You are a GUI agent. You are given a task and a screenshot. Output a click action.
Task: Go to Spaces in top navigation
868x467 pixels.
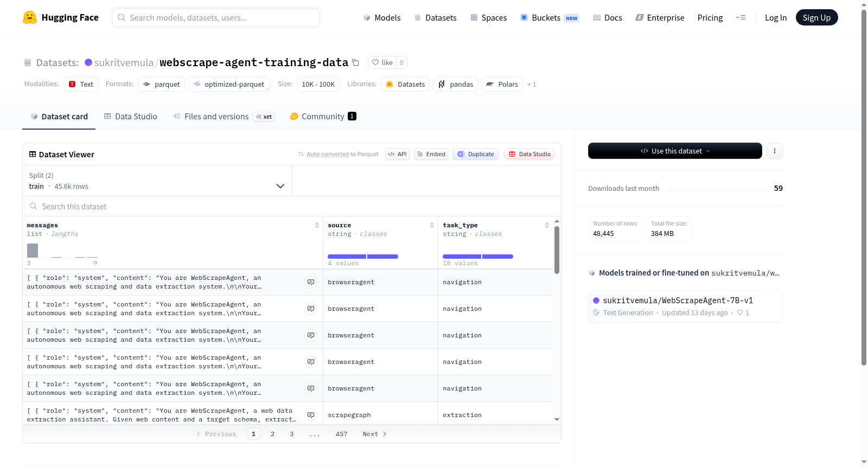pyautogui.click(x=488, y=17)
